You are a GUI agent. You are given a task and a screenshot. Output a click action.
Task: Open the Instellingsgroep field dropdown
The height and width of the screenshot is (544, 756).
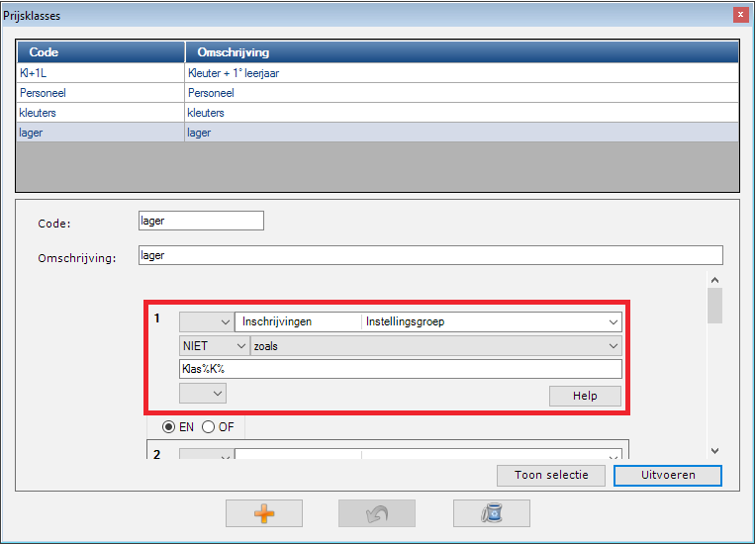pos(490,321)
